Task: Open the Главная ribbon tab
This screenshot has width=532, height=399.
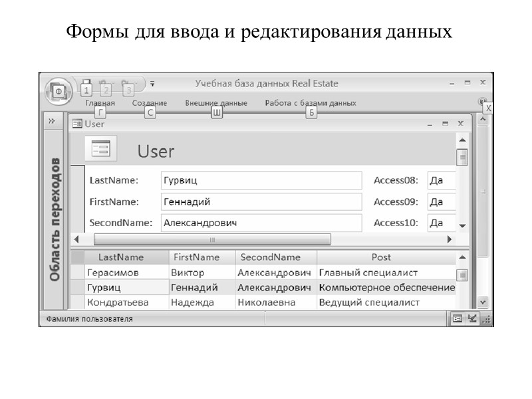Action: click(100, 103)
